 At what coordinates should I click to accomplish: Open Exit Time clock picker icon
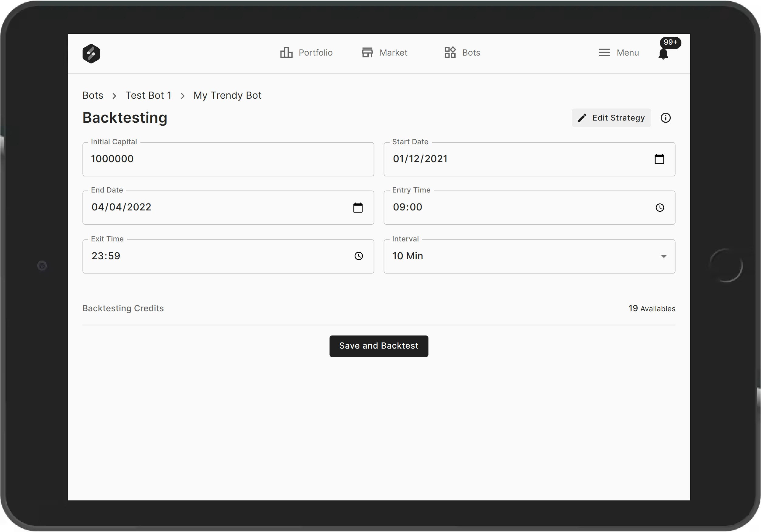pos(359,256)
